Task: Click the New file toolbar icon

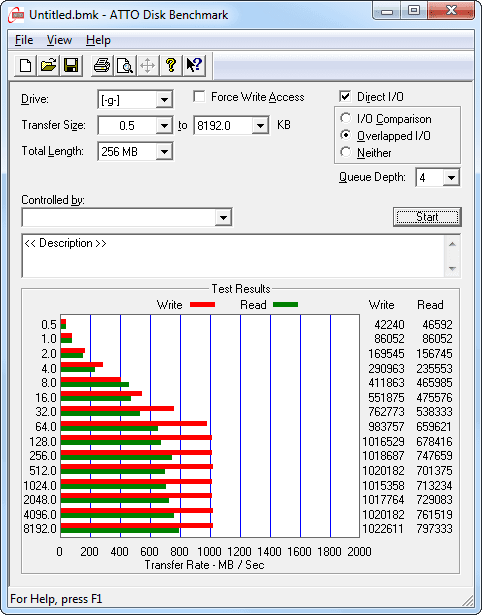Action: [x=25, y=65]
